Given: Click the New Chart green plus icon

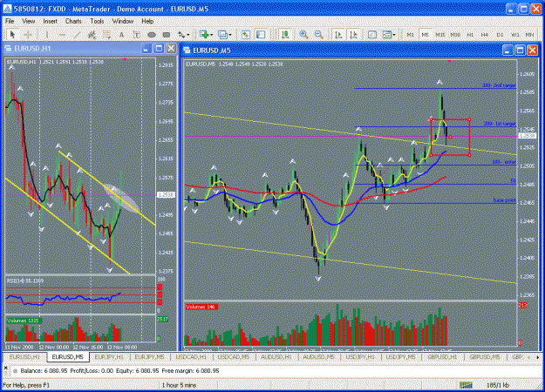Looking at the screenshot, I should 204,34.
